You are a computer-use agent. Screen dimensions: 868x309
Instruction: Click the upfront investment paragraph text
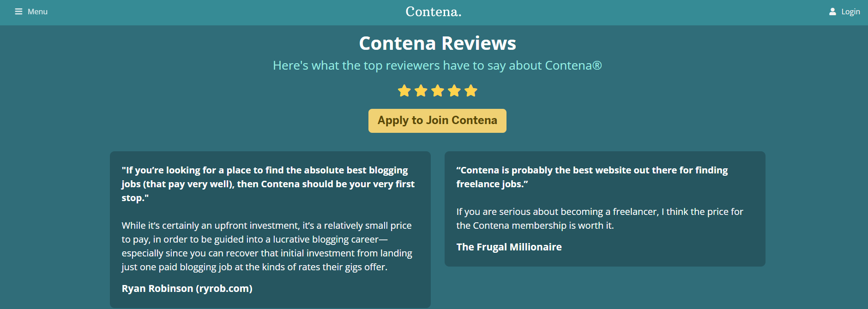pos(267,246)
